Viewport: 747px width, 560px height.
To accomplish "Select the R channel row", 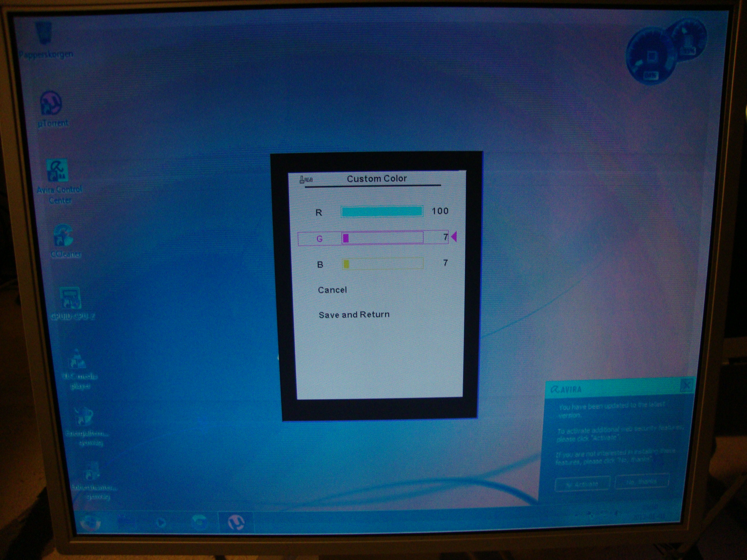I will (x=319, y=213).
